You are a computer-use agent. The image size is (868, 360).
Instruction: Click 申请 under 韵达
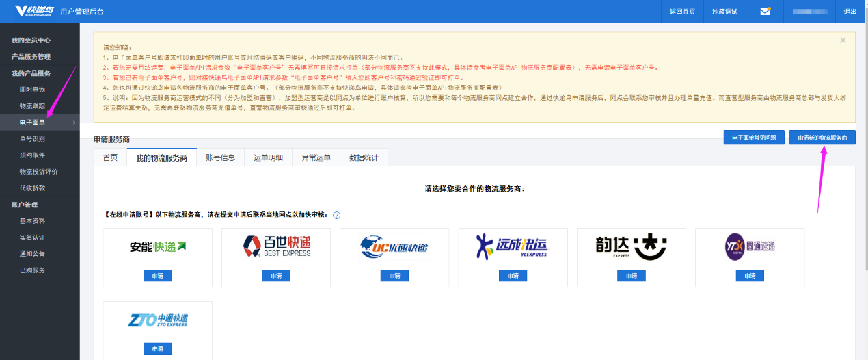(632, 275)
